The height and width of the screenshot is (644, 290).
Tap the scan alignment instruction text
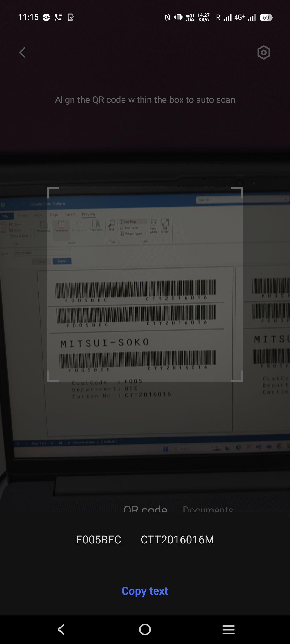click(145, 100)
